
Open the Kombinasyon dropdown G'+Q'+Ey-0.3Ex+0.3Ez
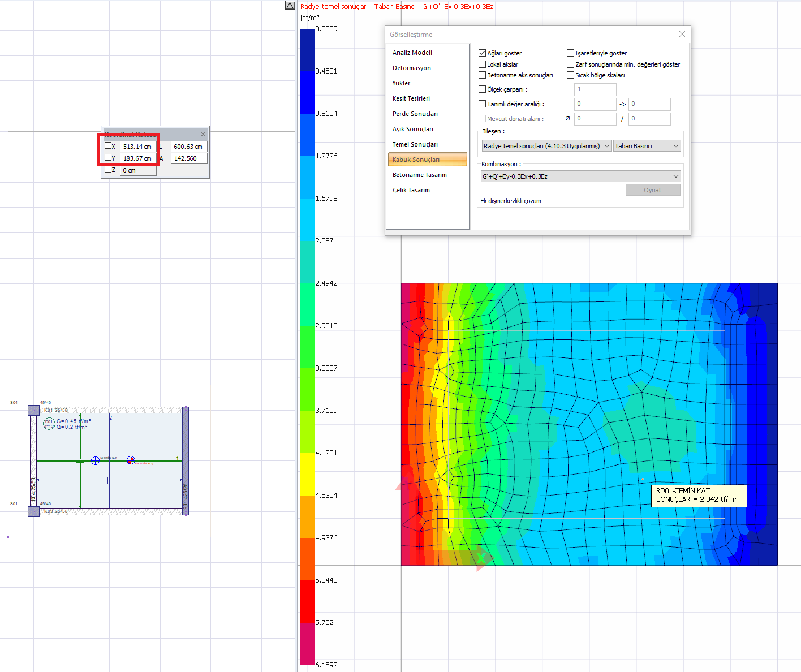coord(580,176)
